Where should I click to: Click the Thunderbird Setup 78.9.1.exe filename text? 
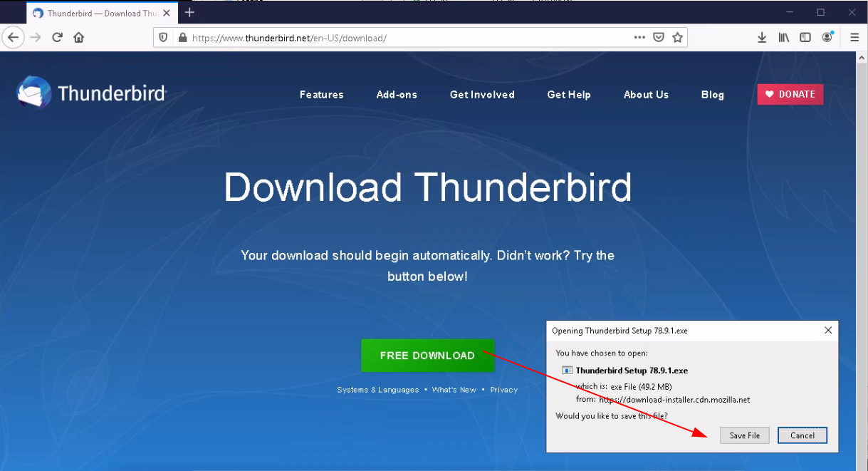coord(632,371)
